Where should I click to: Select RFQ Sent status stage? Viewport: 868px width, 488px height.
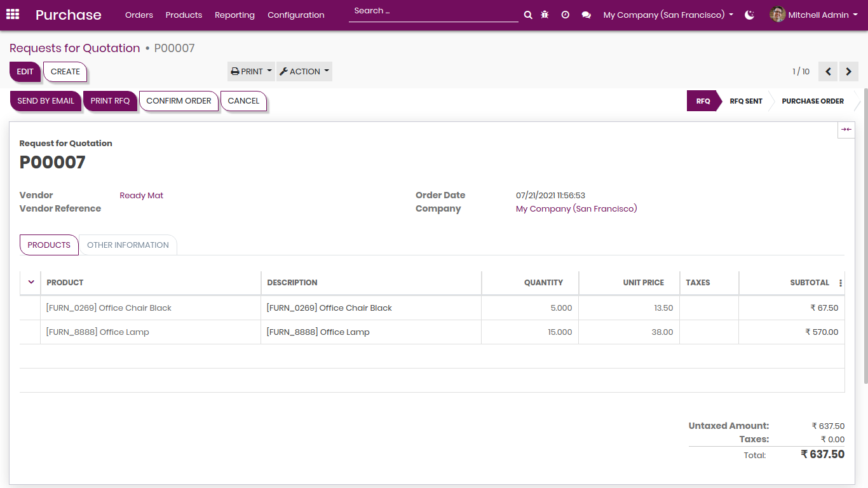point(745,101)
